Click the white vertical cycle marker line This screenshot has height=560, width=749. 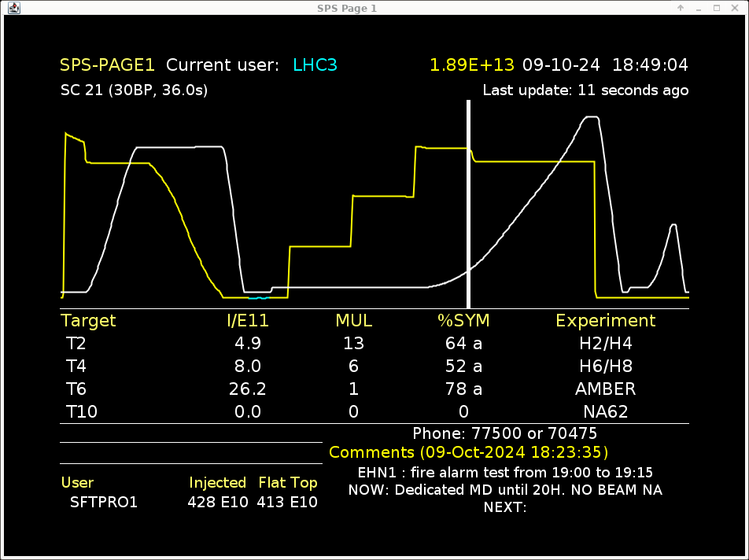click(469, 204)
